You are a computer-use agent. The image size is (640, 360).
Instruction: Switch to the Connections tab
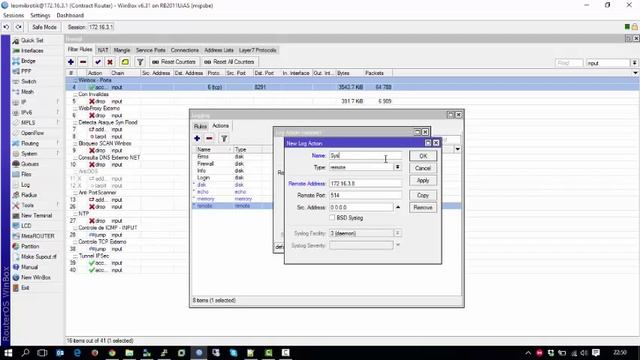(x=184, y=50)
